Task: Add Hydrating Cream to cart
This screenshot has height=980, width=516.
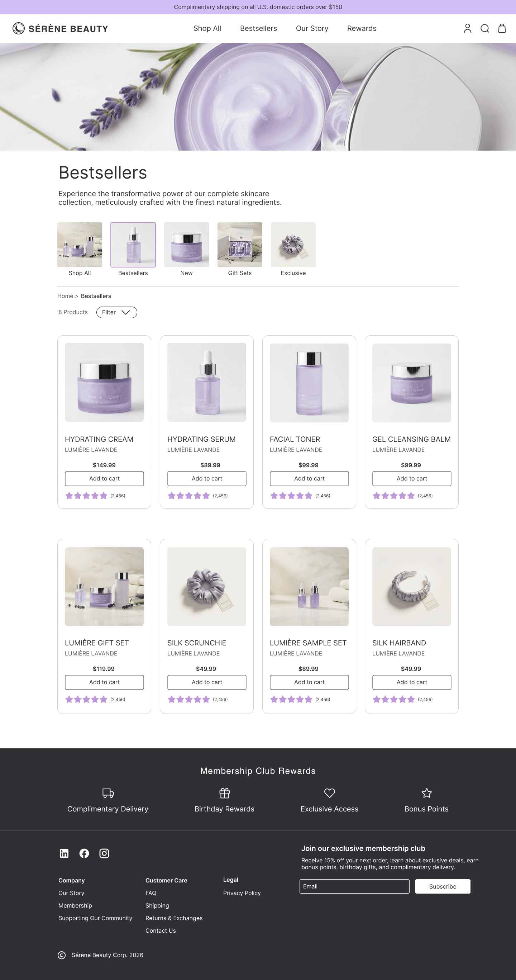Action: click(x=104, y=479)
